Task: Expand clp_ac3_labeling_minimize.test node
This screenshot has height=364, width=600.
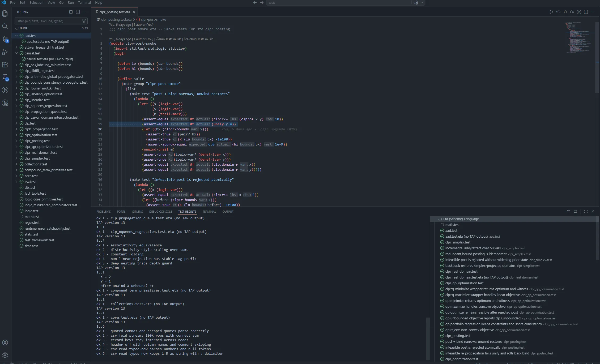Action: pyautogui.click(x=16, y=65)
